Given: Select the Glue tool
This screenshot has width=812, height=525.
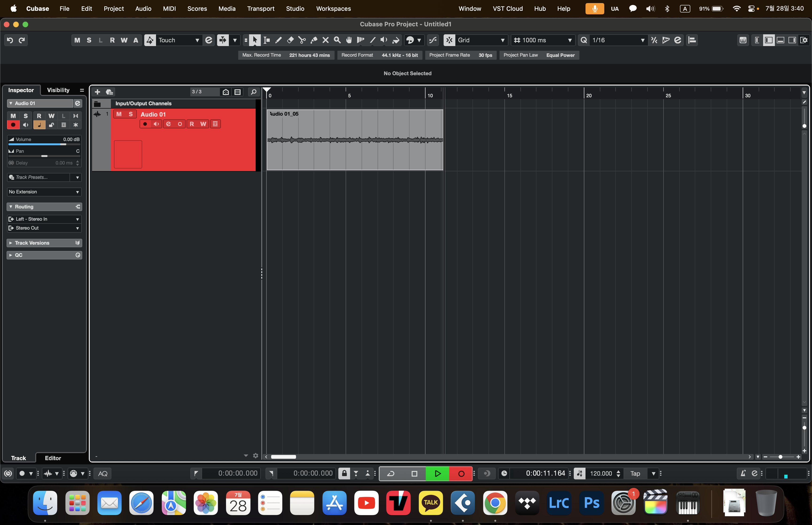Looking at the screenshot, I should [314, 40].
